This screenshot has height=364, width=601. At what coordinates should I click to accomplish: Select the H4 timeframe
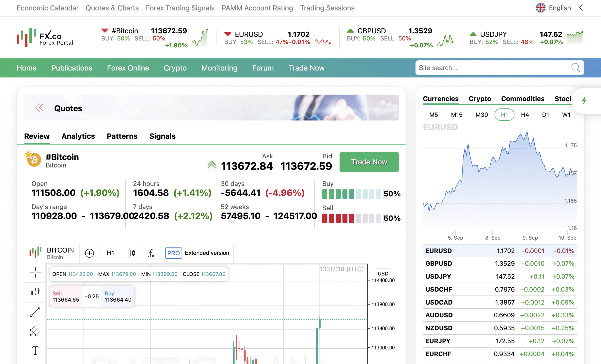tap(525, 115)
